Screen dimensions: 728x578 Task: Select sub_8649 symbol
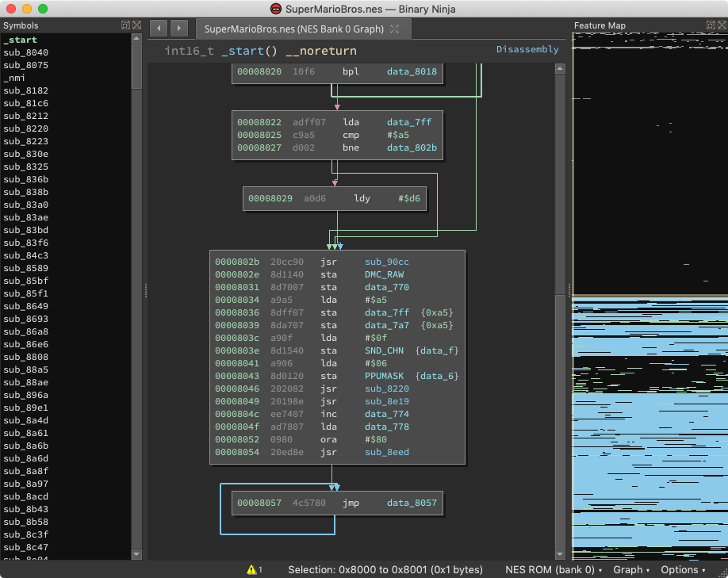[x=25, y=306]
